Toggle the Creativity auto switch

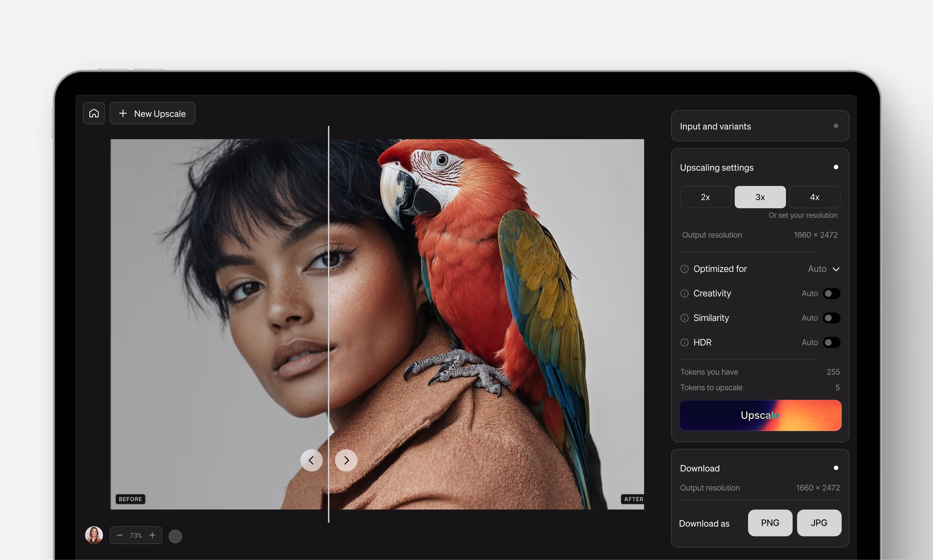coord(831,294)
